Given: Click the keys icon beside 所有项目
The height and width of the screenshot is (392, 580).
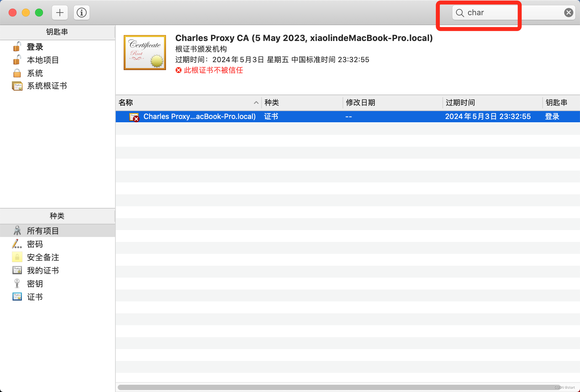Looking at the screenshot, I should pos(17,230).
